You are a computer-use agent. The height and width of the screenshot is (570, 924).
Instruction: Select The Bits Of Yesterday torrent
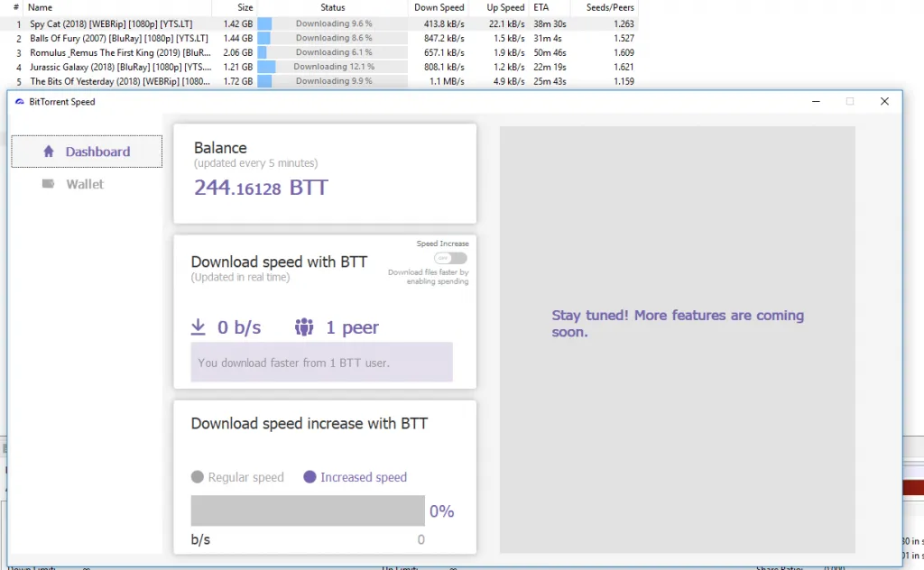[319, 81]
